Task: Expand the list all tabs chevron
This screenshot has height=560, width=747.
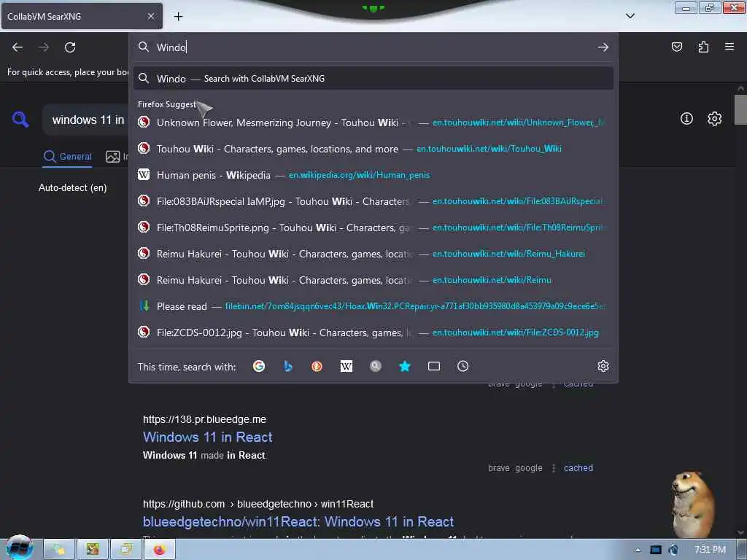Action: point(630,16)
